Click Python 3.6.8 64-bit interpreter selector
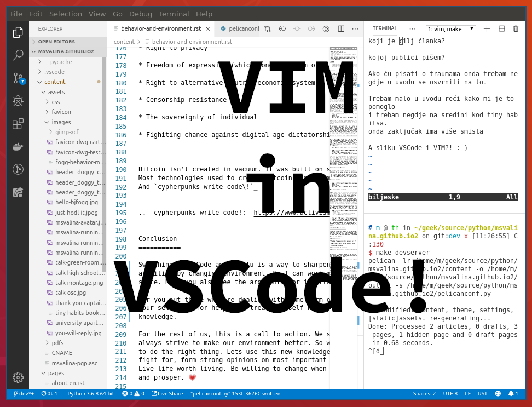Viewport: 532px width, 407px height. tap(91, 394)
